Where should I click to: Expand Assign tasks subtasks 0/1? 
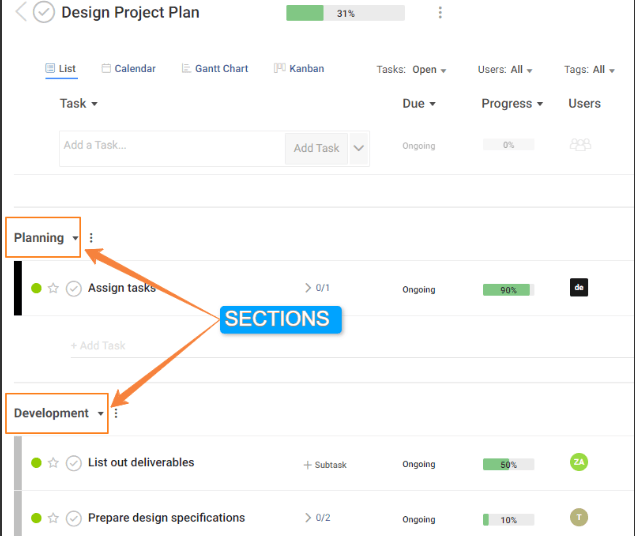click(317, 288)
